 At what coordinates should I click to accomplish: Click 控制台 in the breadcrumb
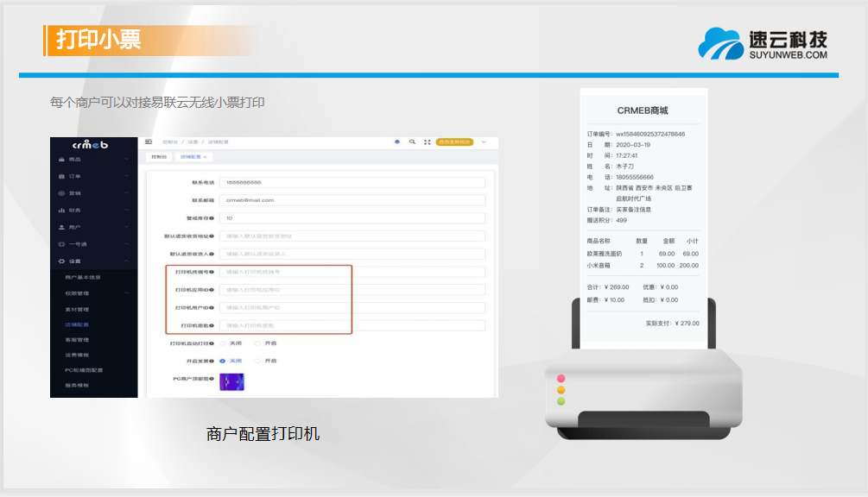point(169,142)
